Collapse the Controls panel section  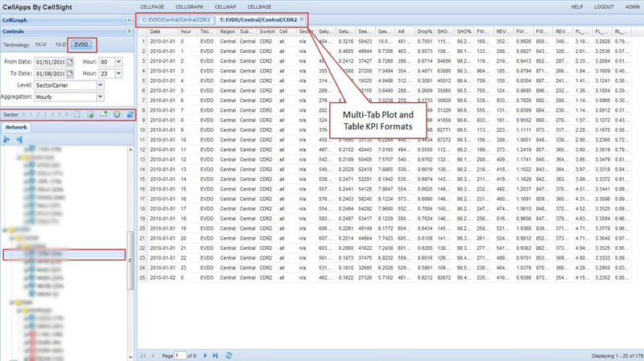130,31
